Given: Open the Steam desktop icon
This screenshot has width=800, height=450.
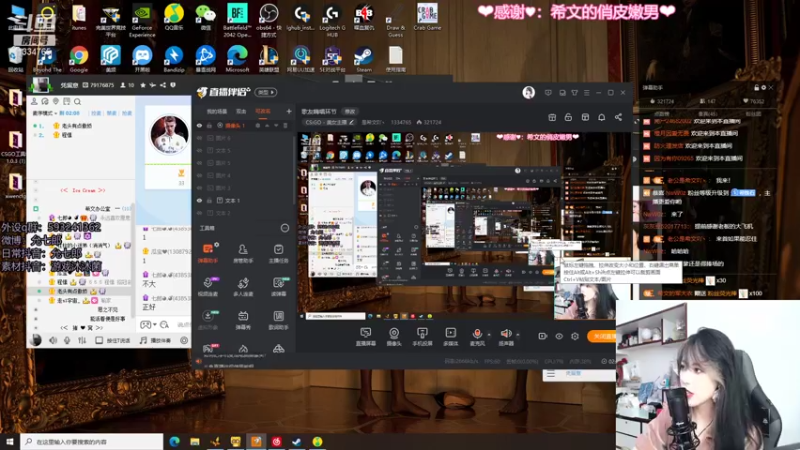Looking at the screenshot, I should click(364, 59).
